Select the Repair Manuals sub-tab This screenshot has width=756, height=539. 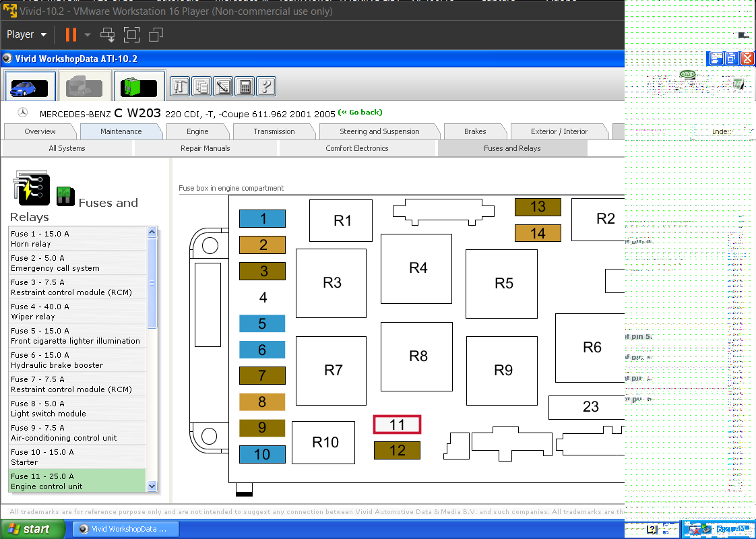[206, 148]
